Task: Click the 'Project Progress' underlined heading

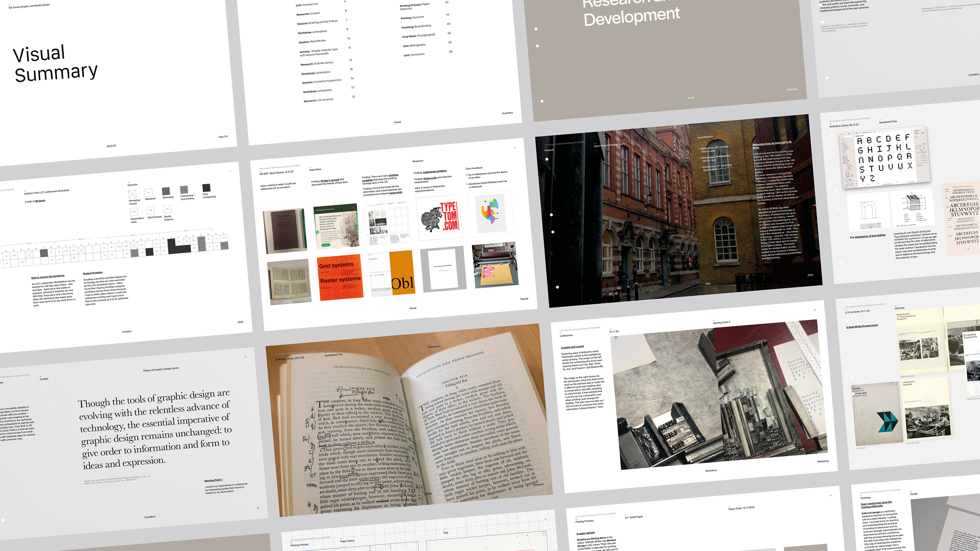Action: click(93, 273)
